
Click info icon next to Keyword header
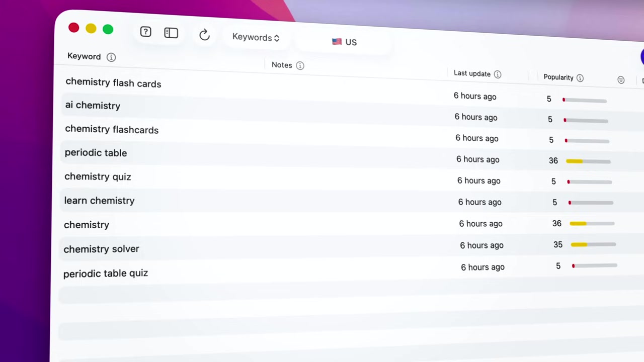tap(111, 57)
